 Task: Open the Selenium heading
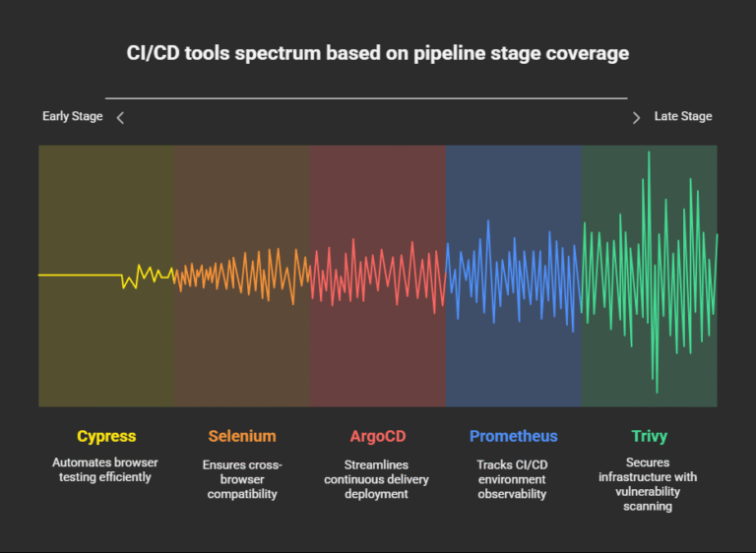coord(242,436)
